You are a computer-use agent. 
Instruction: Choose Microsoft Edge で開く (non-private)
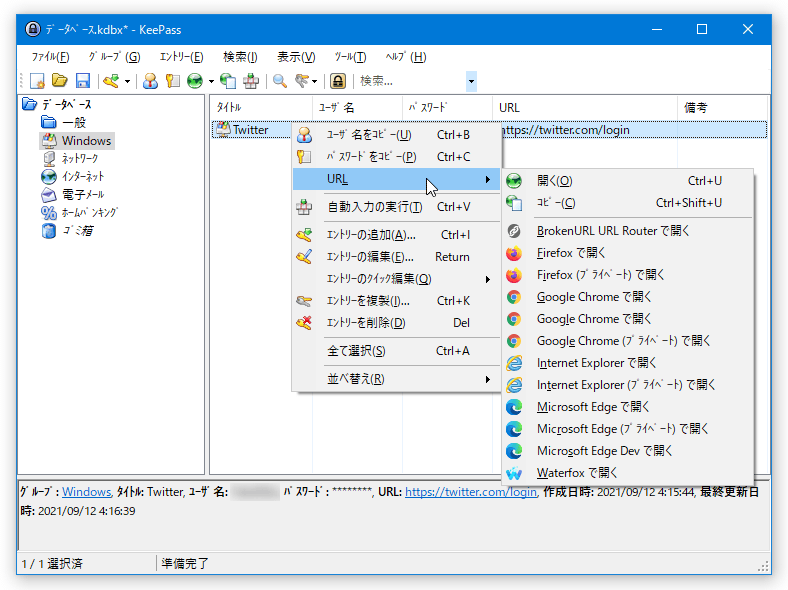tap(628, 407)
